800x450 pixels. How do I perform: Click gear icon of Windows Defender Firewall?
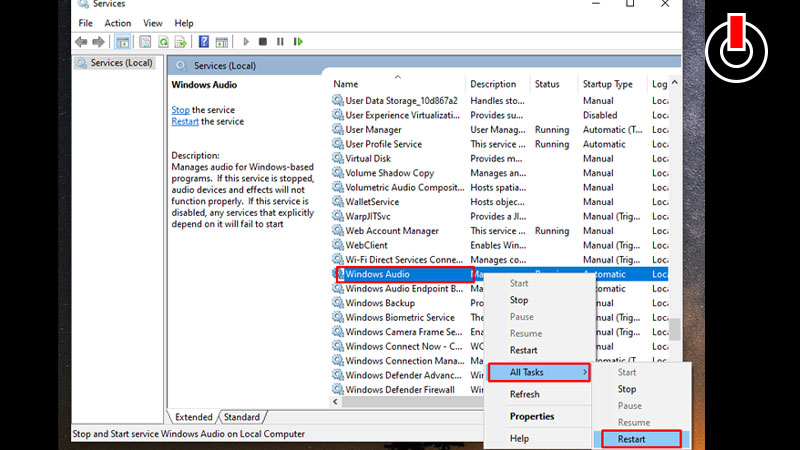(338, 389)
